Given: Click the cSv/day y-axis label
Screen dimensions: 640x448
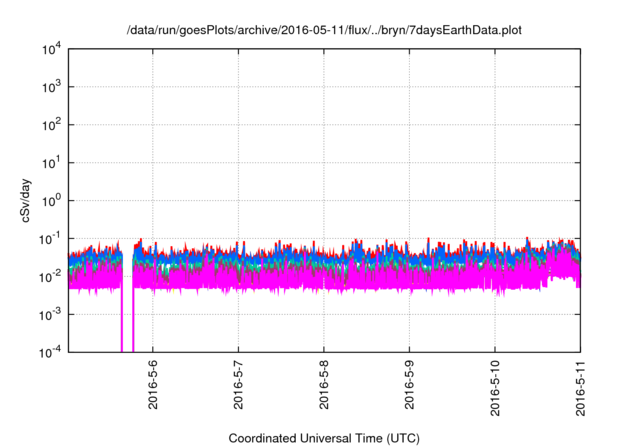Looking at the screenshot, I should pos(25,200).
